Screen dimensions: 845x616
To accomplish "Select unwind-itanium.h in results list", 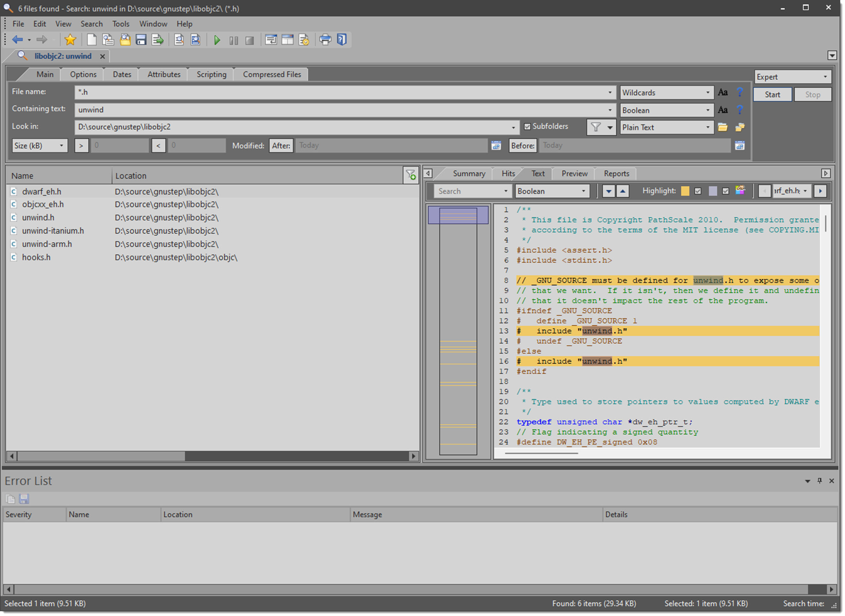I will click(53, 231).
